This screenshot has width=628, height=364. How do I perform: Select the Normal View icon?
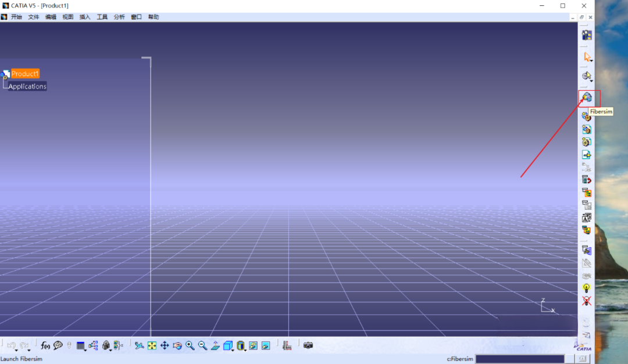point(216,345)
